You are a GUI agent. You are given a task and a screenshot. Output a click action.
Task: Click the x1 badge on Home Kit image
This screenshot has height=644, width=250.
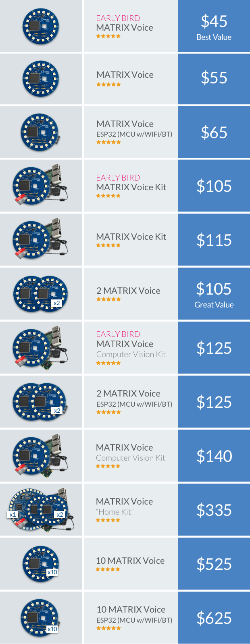[13, 515]
